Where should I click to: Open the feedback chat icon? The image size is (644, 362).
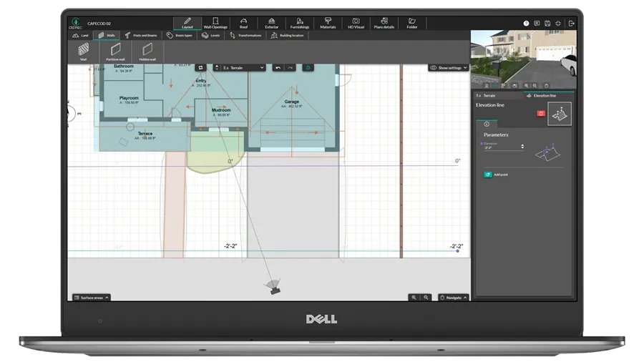click(x=537, y=24)
